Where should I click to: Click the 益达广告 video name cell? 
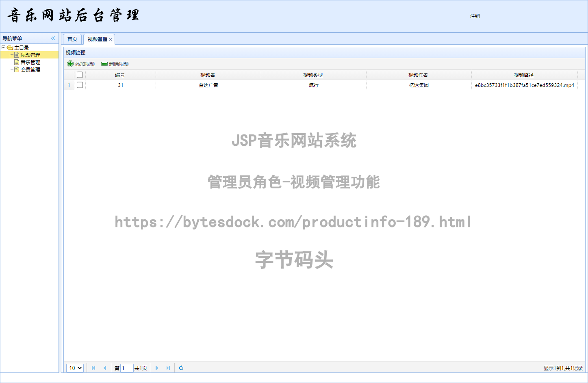pos(208,85)
